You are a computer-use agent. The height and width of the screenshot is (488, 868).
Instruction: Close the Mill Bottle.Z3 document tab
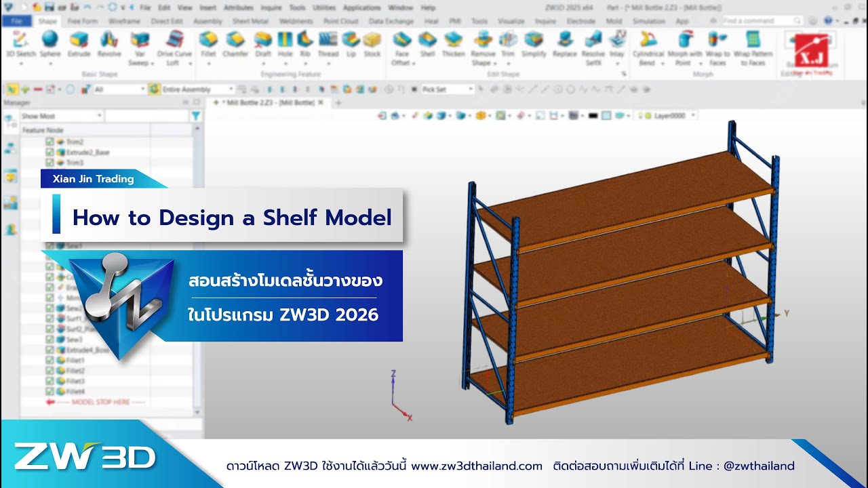321,102
